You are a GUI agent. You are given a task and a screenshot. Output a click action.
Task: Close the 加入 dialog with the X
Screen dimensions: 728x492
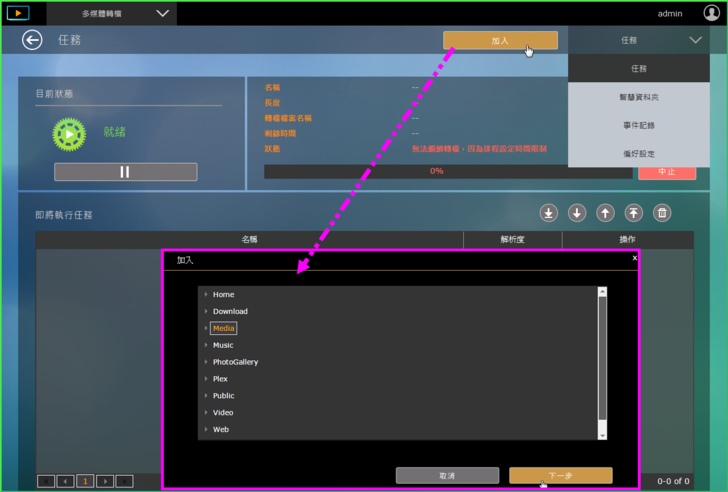pos(634,258)
